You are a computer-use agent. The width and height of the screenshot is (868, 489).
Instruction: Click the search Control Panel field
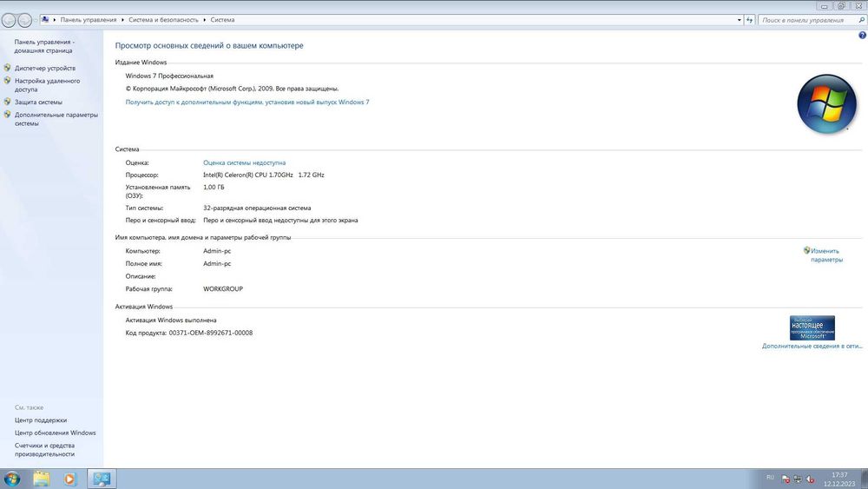pos(807,20)
